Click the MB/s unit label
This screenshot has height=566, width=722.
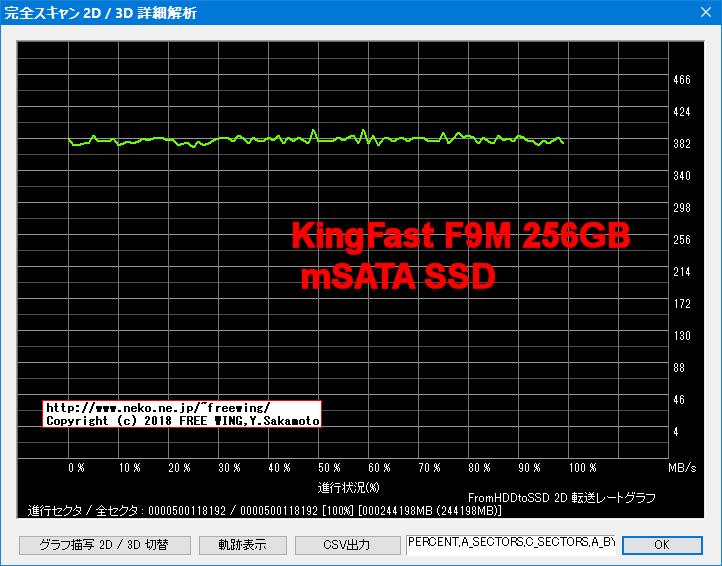[x=682, y=468]
